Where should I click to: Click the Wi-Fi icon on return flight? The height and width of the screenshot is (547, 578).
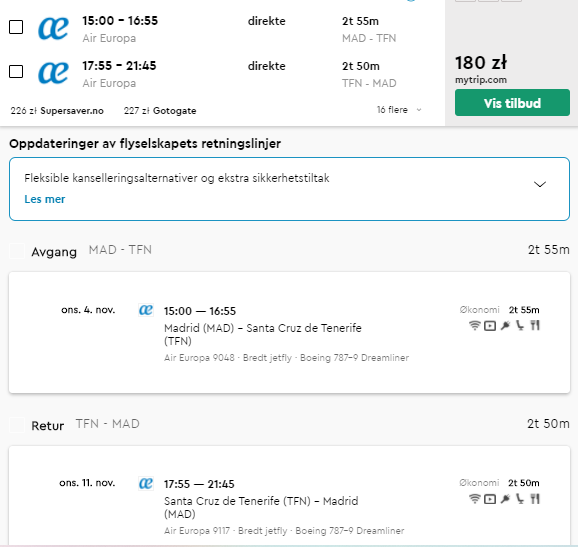[475, 499]
